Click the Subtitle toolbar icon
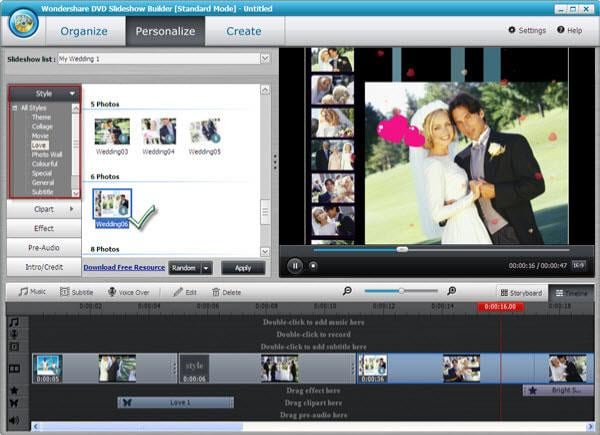The image size is (600, 435). click(x=65, y=292)
